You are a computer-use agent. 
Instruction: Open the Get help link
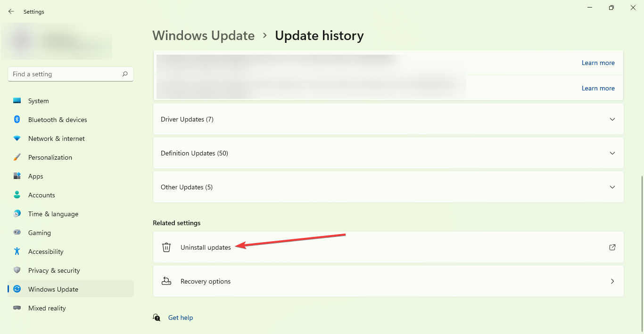(x=181, y=317)
